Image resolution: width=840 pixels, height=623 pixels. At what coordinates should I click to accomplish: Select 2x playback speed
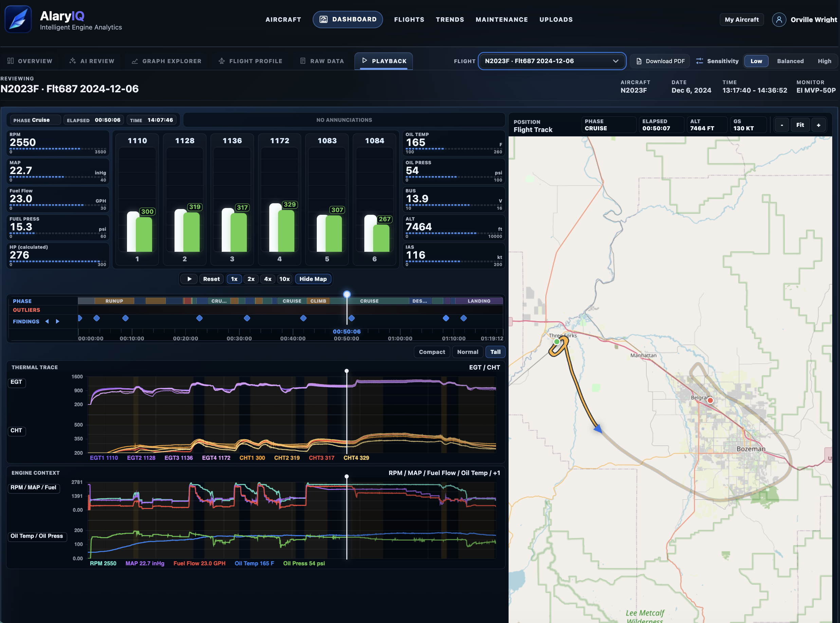251,279
